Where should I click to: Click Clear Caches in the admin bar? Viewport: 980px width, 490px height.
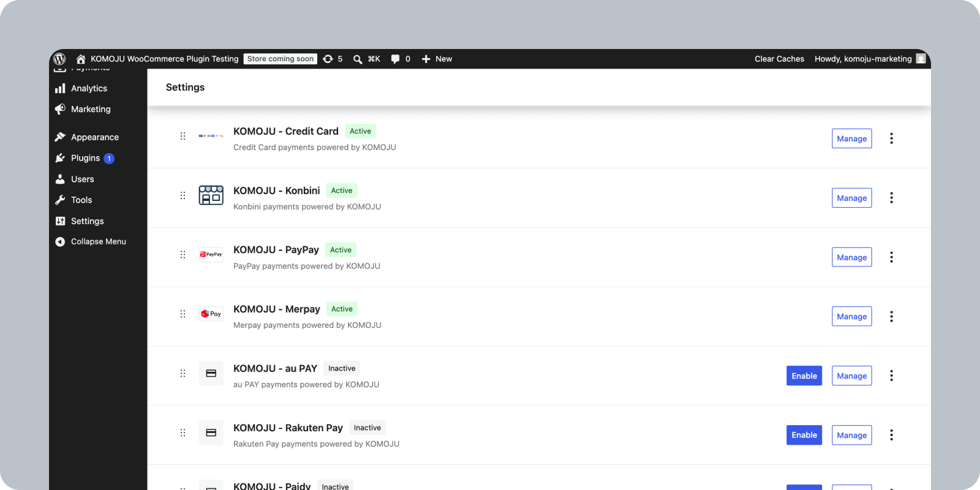point(779,59)
